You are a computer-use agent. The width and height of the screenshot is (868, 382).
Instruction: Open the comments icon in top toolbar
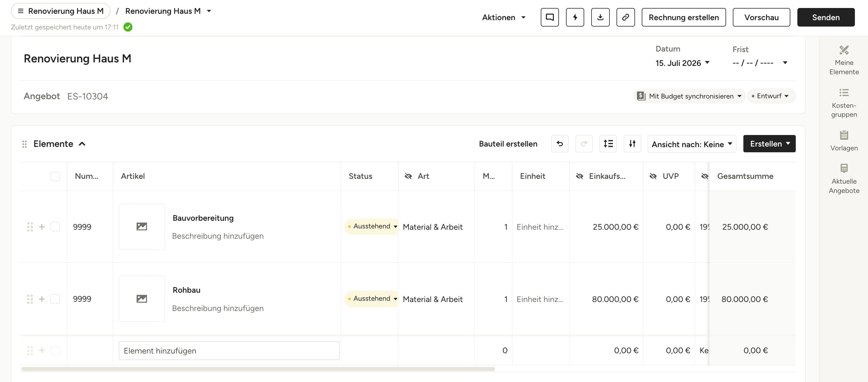[x=550, y=17]
